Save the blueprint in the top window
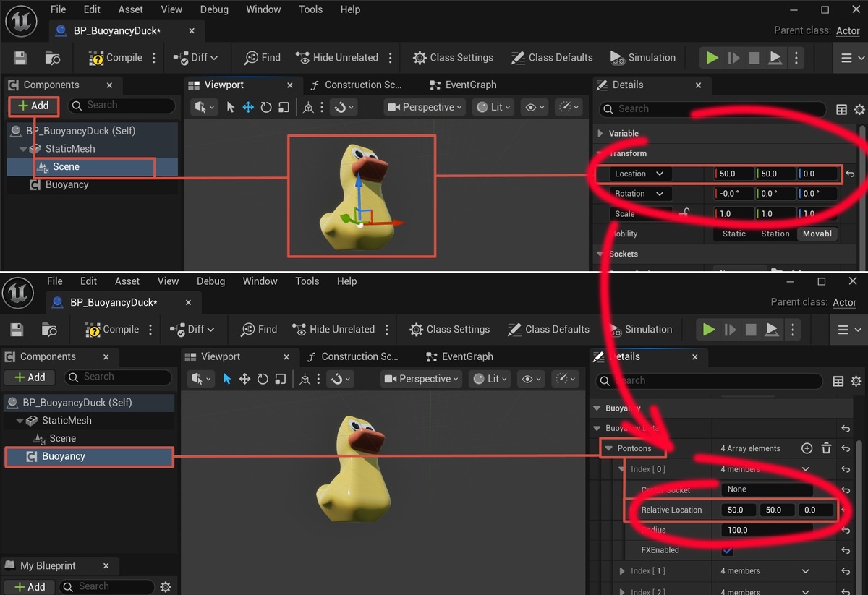The image size is (868, 595). [20, 58]
